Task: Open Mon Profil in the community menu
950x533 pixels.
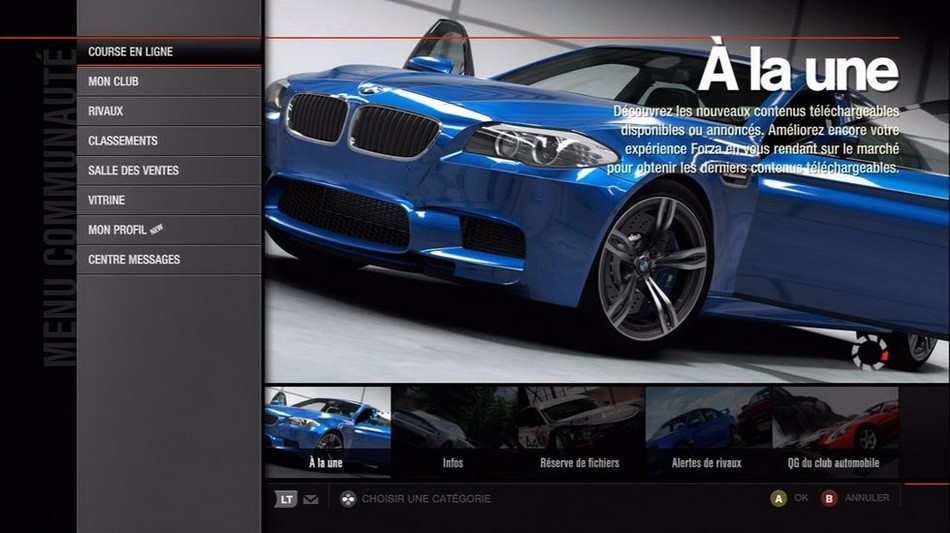Action: pyautogui.click(x=169, y=230)
